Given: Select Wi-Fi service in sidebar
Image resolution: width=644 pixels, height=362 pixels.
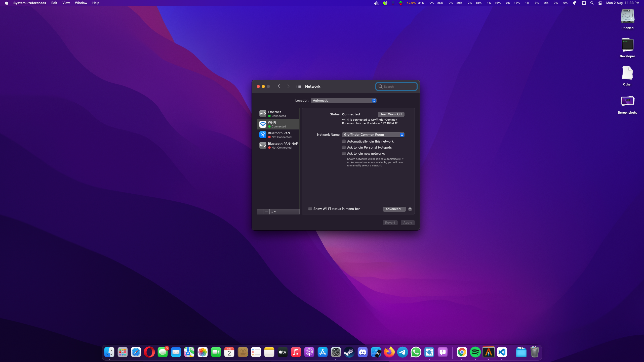Looking at the screenshot, I should coord(278,124).
